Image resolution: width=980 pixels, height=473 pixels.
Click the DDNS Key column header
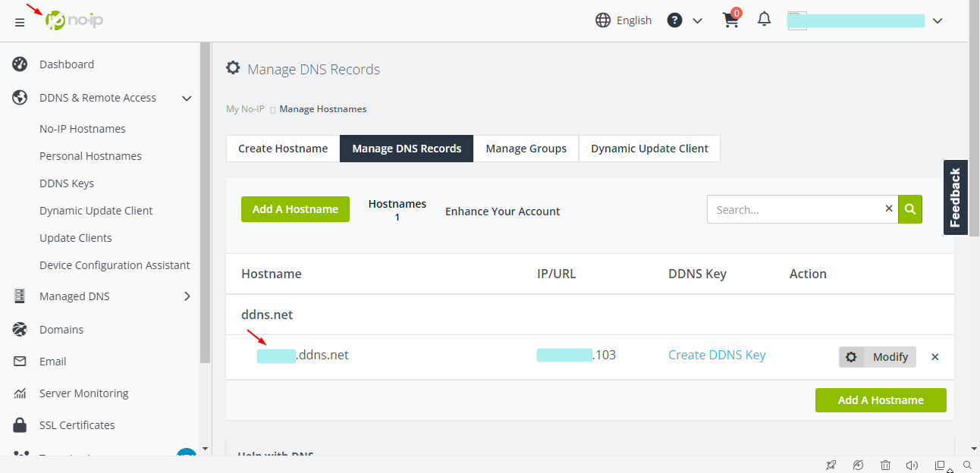(697, 274)
